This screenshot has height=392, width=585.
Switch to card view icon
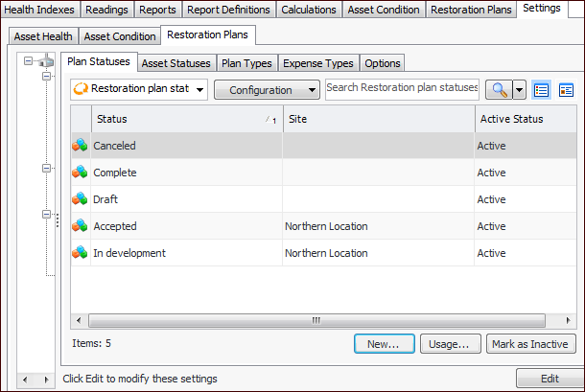(x=565, y=90)
